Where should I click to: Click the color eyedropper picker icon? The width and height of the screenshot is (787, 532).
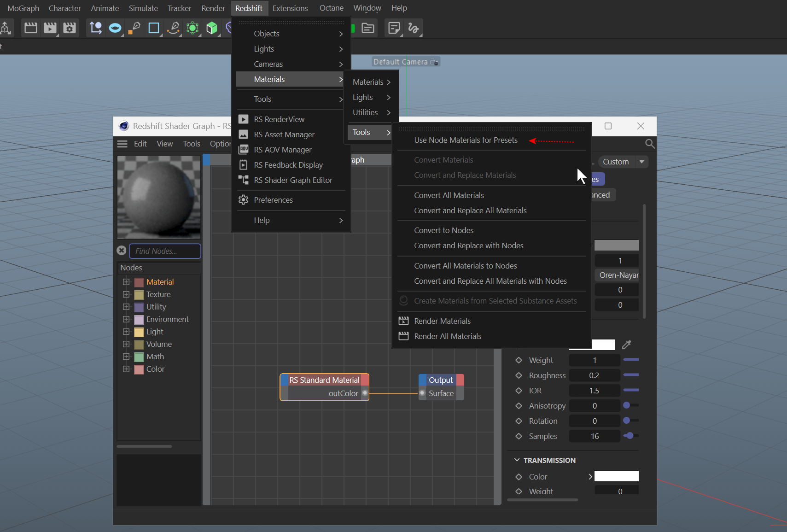627,345
